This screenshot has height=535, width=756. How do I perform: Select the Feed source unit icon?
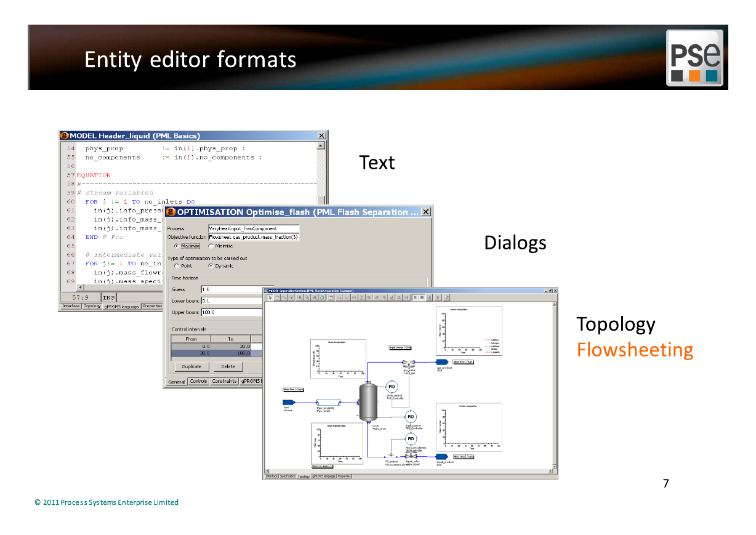(289, 403)
